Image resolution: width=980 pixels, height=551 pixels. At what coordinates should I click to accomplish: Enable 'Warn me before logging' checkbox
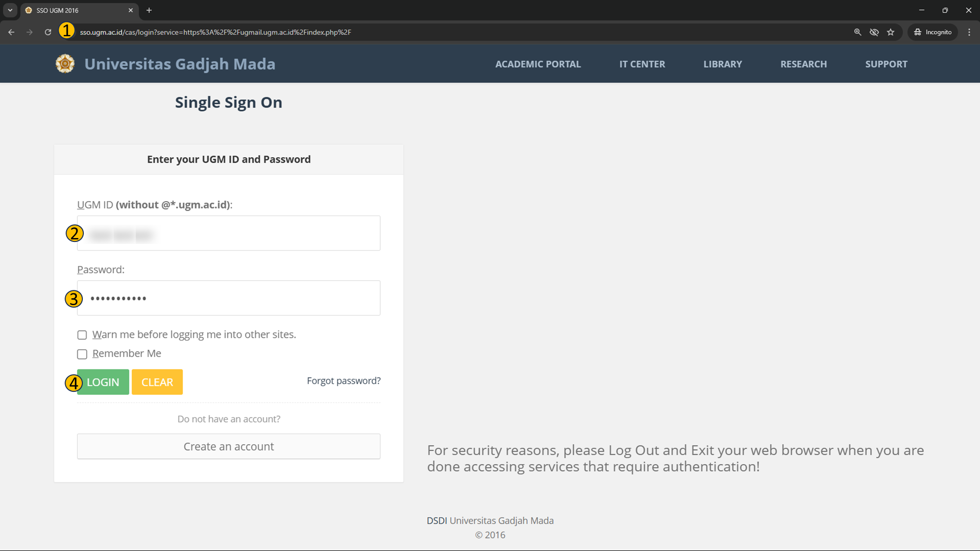[x=82, y=335]
